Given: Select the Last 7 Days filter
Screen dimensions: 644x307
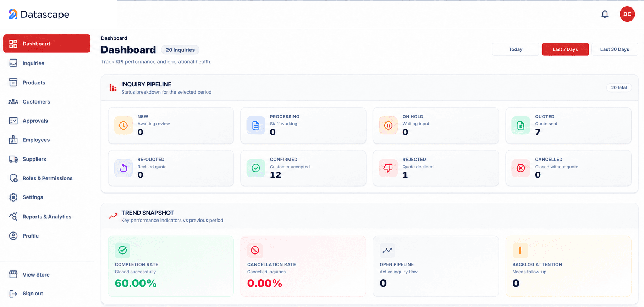Looking at the screenshot, I should coord(565,49).
